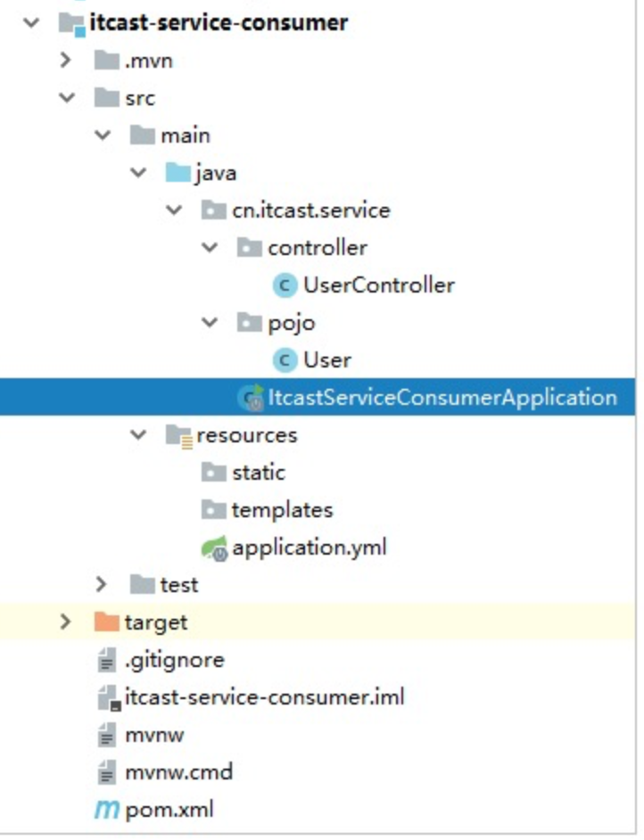Open the User class name
The height and width of the screenshot is (840, 644).
click(327, 360)
